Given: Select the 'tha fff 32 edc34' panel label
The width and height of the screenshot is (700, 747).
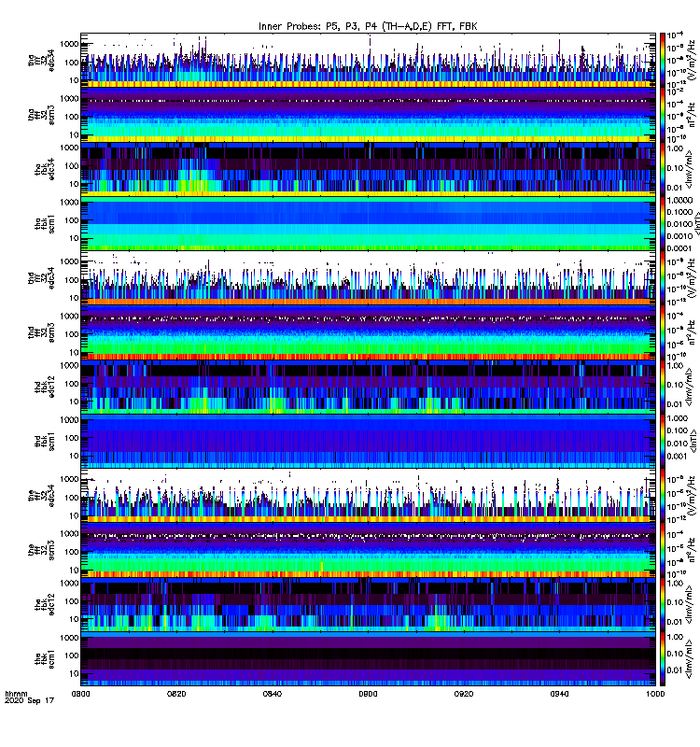Looking at the screenshot, I should pyautogui.click(x=41, y=60).
